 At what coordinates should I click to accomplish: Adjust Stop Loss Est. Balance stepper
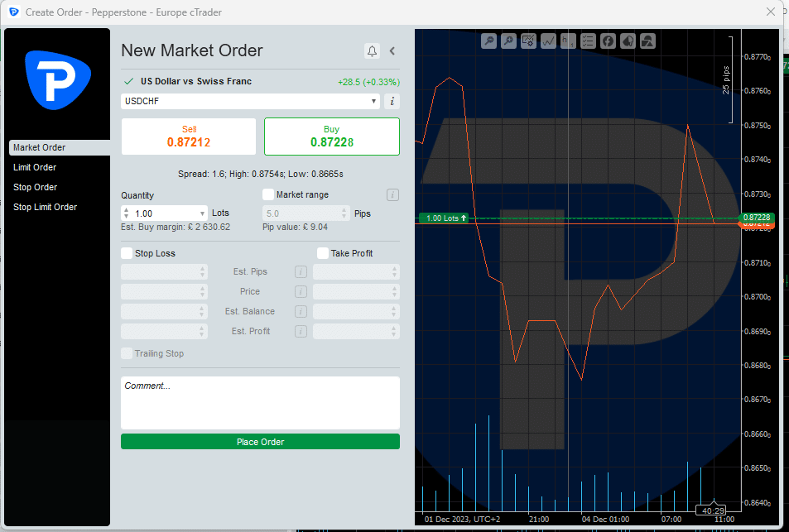point(202,311)
